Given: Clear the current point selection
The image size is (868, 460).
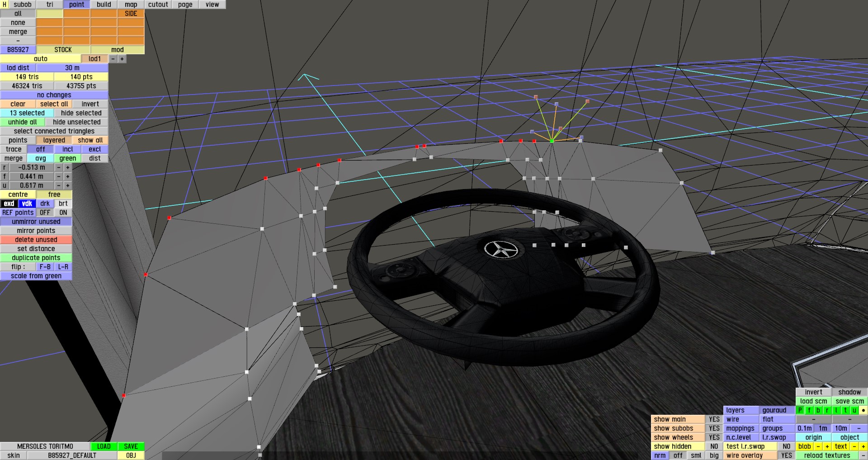Looking at the screenshot, I should [x=18, y=104].
